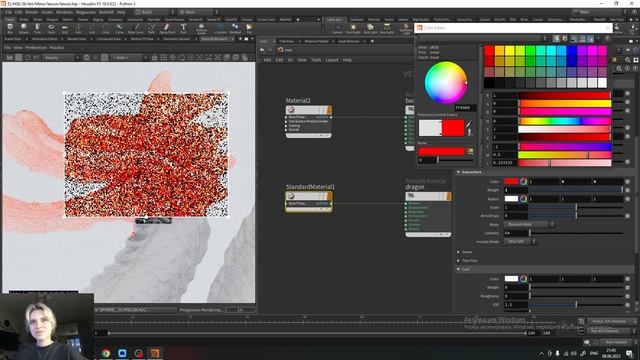Open the Beauty AOV dropdown in render view
Image resolution: width=640 pixels, height=360 pixels.
(x=61, y=58)
